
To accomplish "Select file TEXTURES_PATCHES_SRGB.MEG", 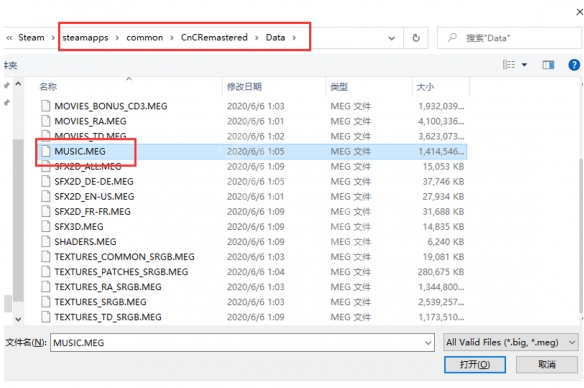I will pyautogui.click(x=121, y=272).
